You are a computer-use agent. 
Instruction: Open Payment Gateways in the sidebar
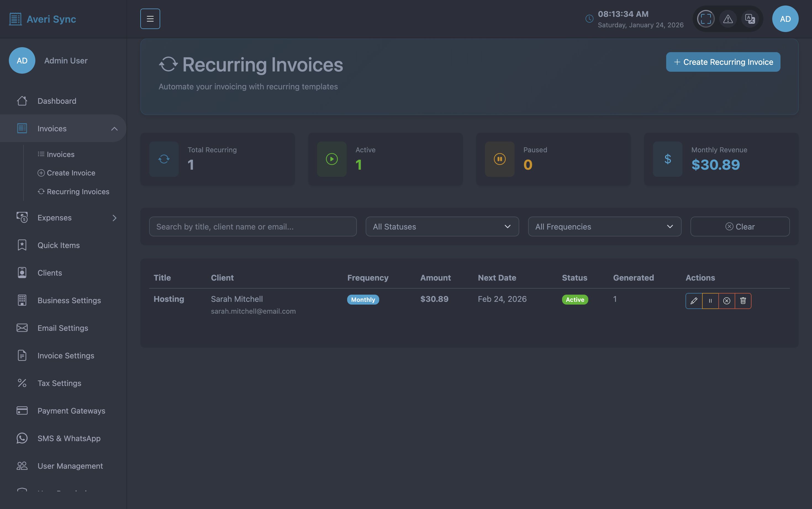(71, 411)
